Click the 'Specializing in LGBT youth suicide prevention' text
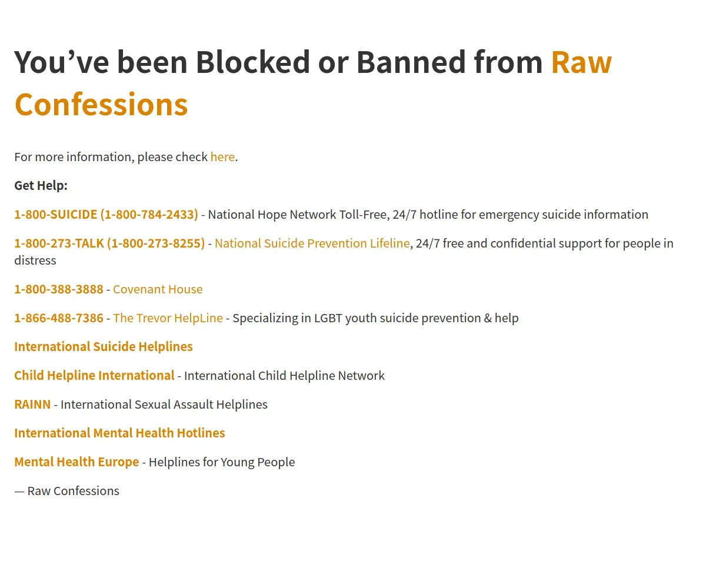This screenshot has height=588, width=706. pos(357,318)
